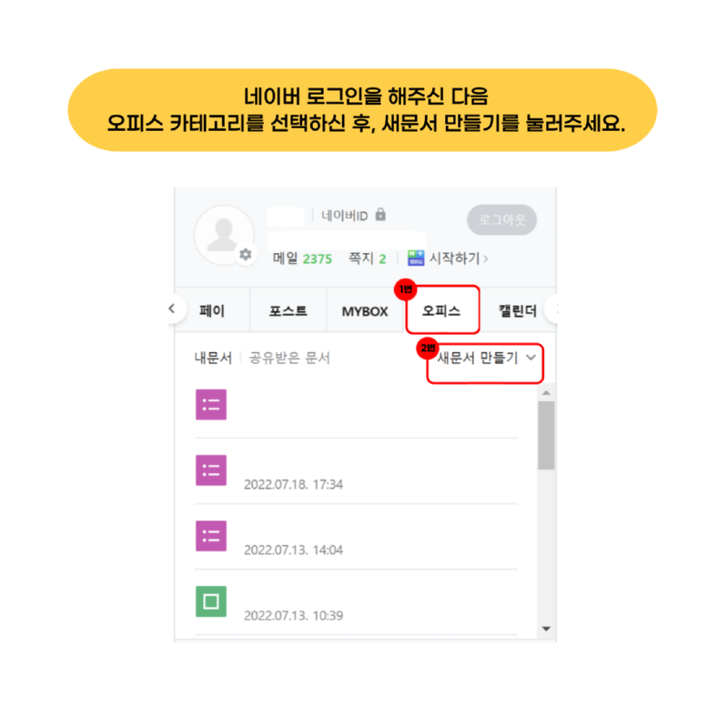The height and width of the screenshot is (728, 728).
Task: Open 쪽지 2 messages link
Action: [368, 258]
